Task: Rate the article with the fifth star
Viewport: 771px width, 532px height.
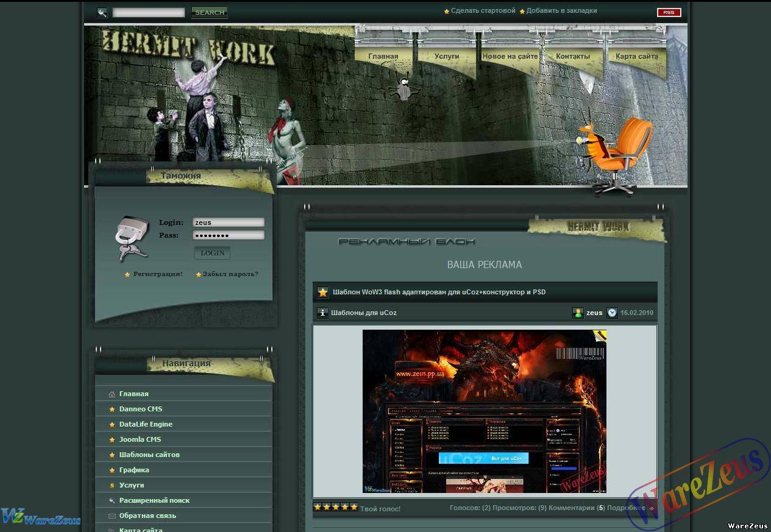Action: pyautogui.click(x=354, y=506)
